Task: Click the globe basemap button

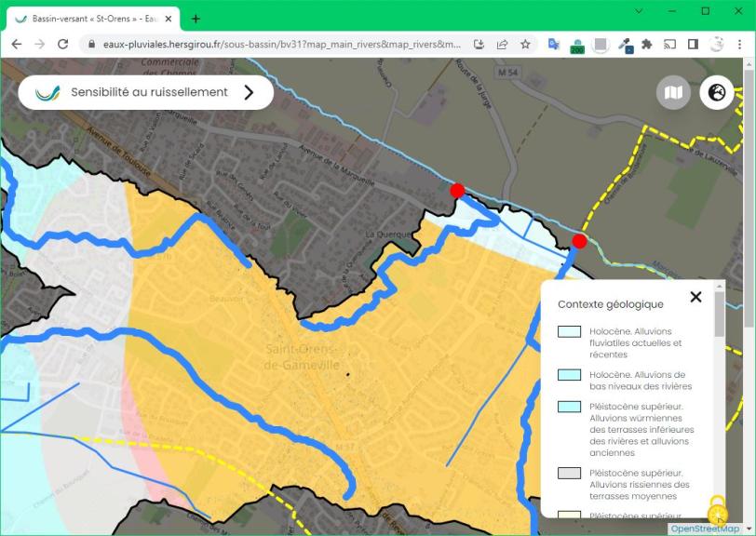Action: (x=717, y=92)
